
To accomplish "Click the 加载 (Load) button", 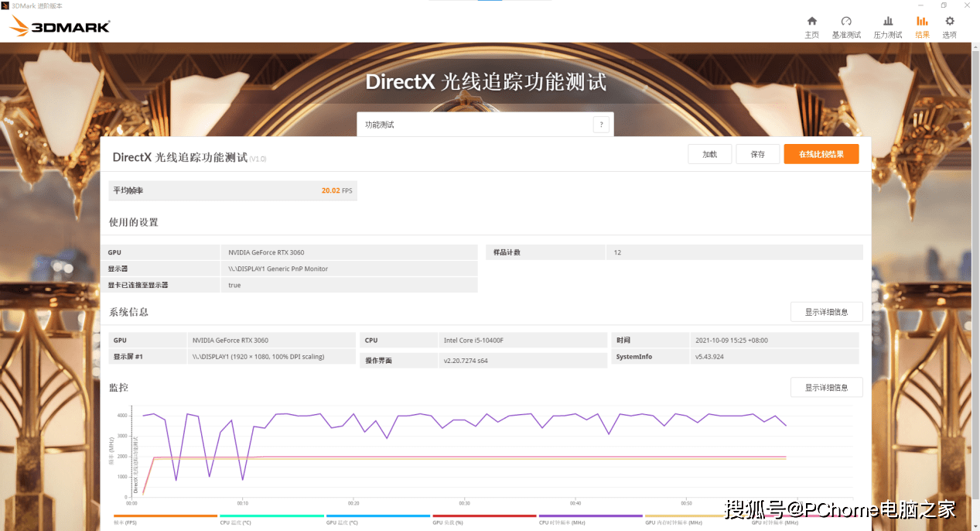I will [709, 153].
